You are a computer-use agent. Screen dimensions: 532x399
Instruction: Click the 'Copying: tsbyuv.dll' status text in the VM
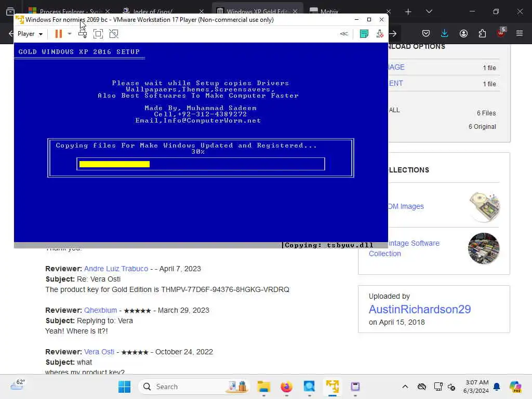pyautogui.click(x=329, y=245)
